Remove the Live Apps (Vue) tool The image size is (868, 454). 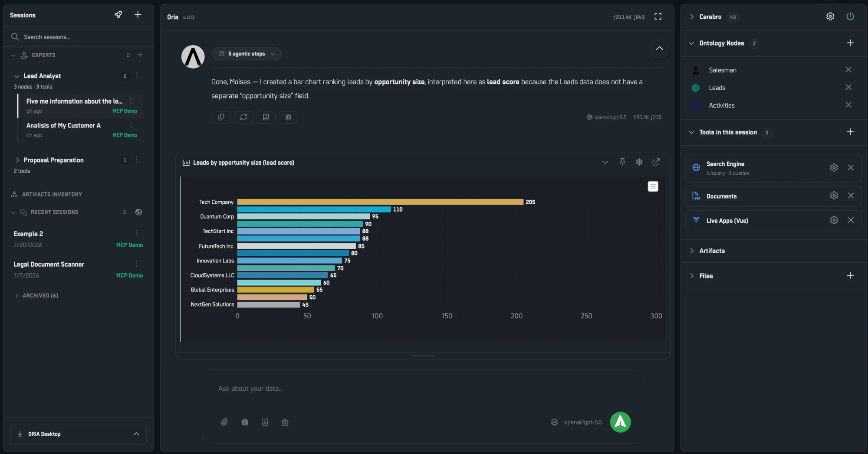point(851,220)
